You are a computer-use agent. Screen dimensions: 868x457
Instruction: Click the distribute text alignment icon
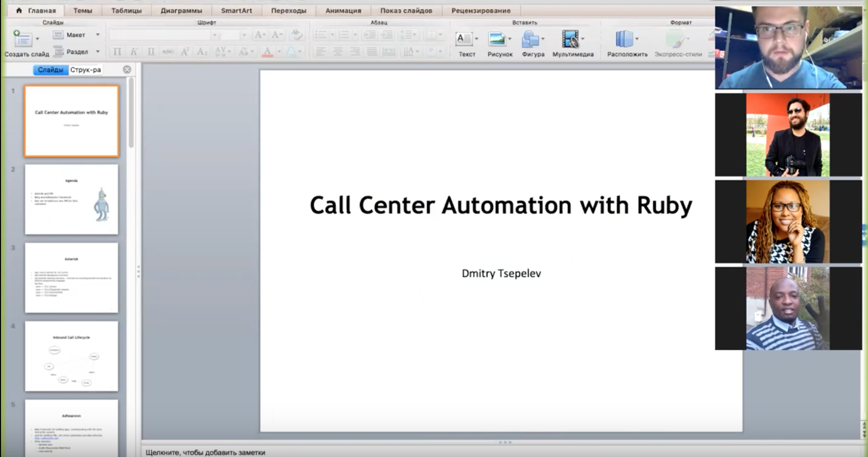click(389, 51)
